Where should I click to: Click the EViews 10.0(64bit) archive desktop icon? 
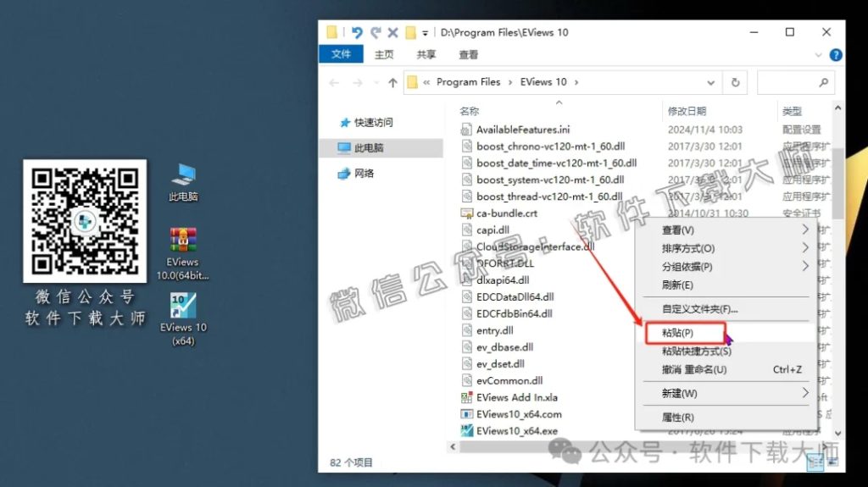pyautogui.click(x=183, y=254)
